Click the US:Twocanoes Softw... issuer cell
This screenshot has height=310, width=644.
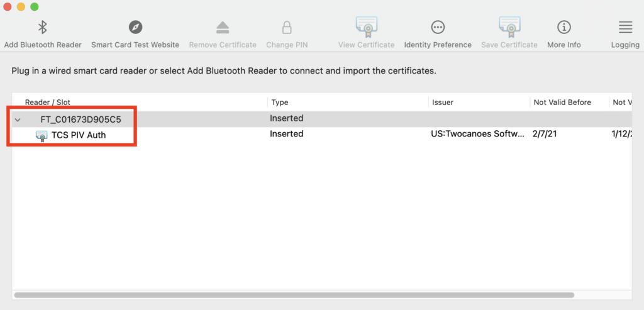[x=478, y=134]
